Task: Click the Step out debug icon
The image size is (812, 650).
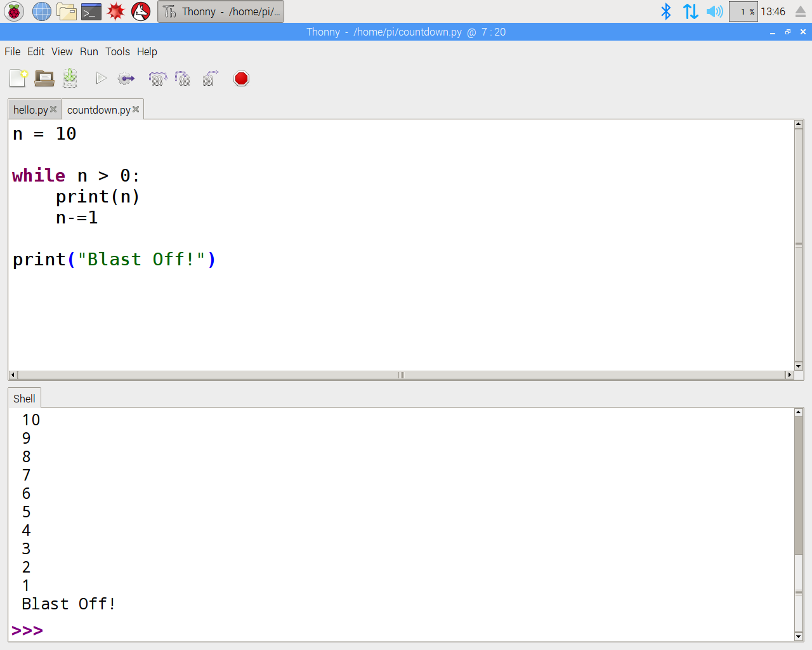Action: [x=209, y=78]
